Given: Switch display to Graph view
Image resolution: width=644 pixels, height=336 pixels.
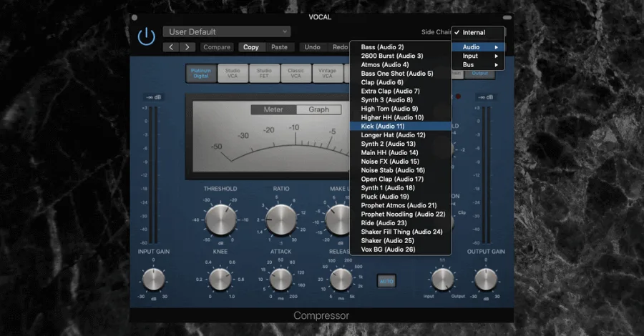Looking at the screenshot, I should click(318, 109).
